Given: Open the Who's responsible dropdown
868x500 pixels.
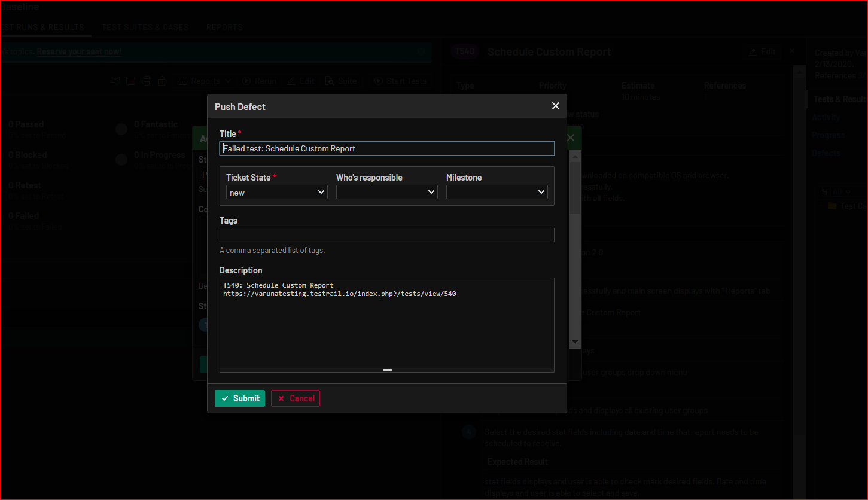Looking at the screenshot, I should point(386,192).
